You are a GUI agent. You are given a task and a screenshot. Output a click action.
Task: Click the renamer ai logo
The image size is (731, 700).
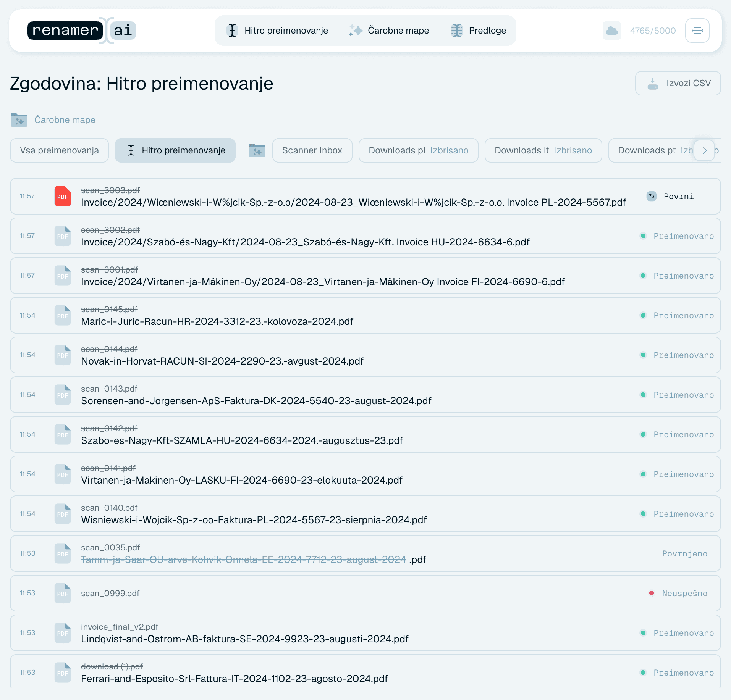click(82, 31)
